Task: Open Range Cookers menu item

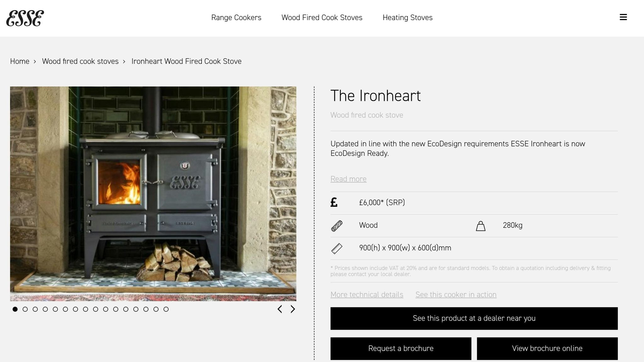Action: coord(236,18)
